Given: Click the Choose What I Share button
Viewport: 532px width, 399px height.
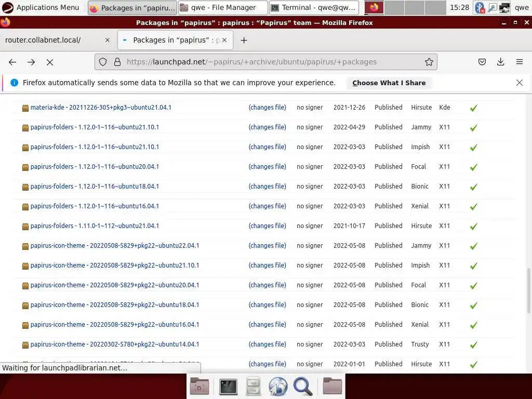Looking at the screenshot, I should point(389,83).
